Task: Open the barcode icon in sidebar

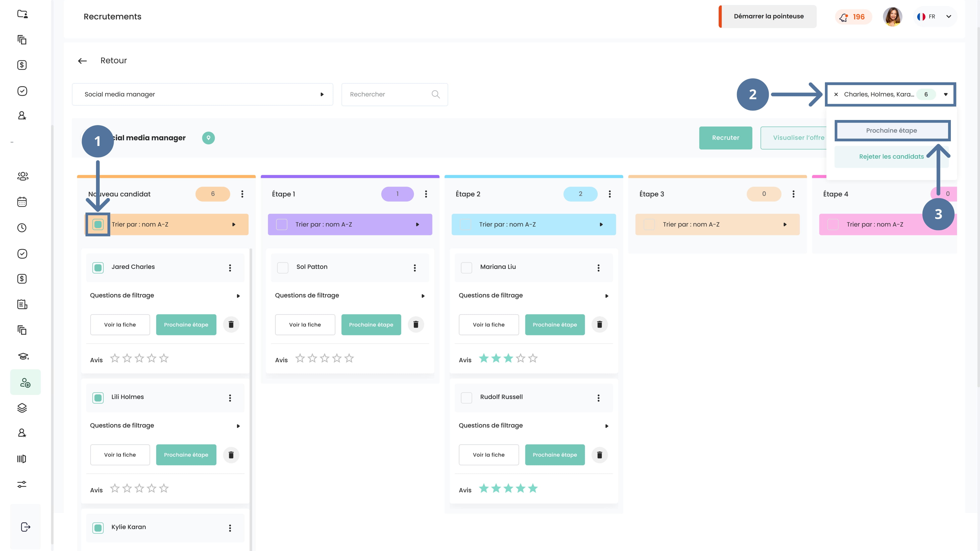Action: point(22,459)
